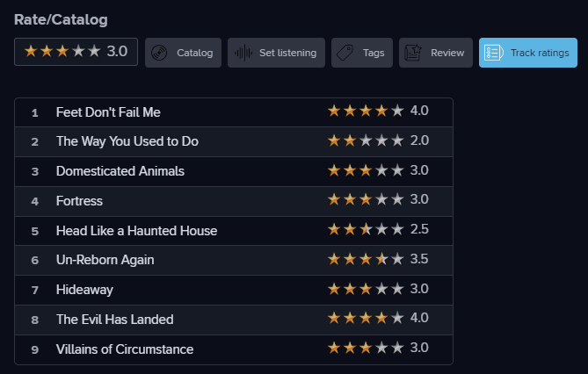The width and height of the screenshot is (588, 374).
Task: Set Fortress rating to four stars
Action: point(381,199)
